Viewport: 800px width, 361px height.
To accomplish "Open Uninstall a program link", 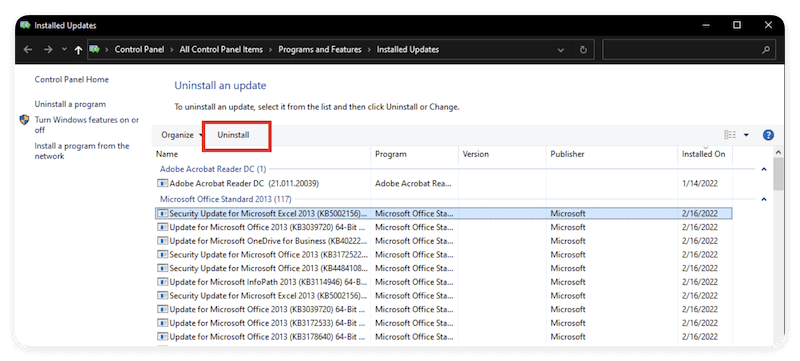I will 70,104.
